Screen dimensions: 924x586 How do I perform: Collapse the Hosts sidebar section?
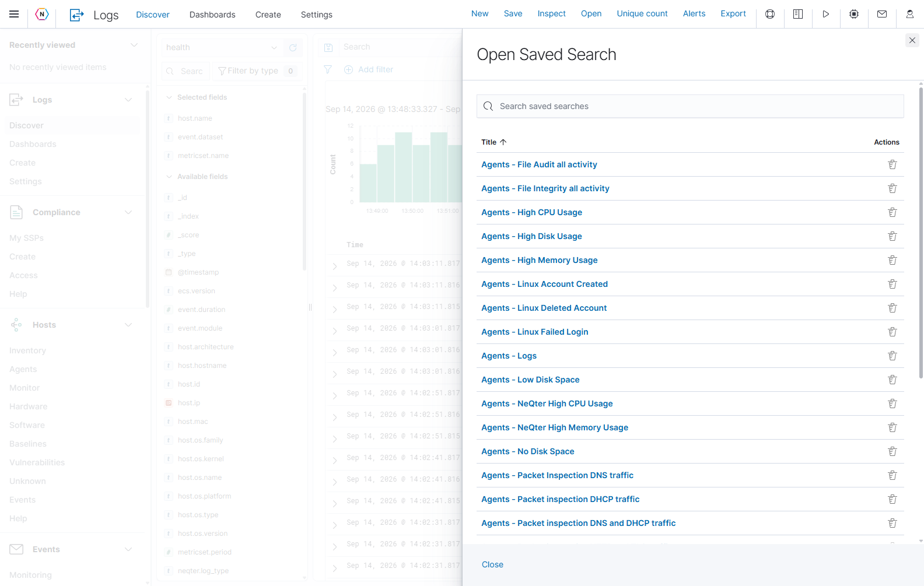(x=128, y=325)
